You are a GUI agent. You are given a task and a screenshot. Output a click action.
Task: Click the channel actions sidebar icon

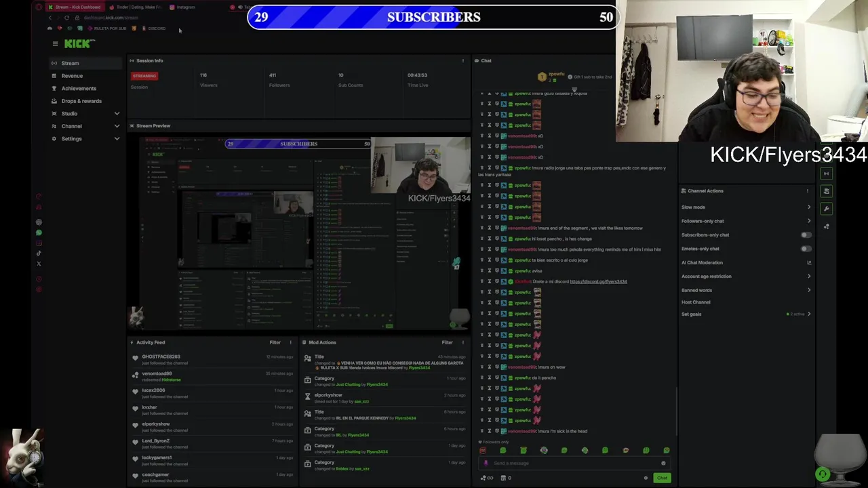[x=826, y=191]
